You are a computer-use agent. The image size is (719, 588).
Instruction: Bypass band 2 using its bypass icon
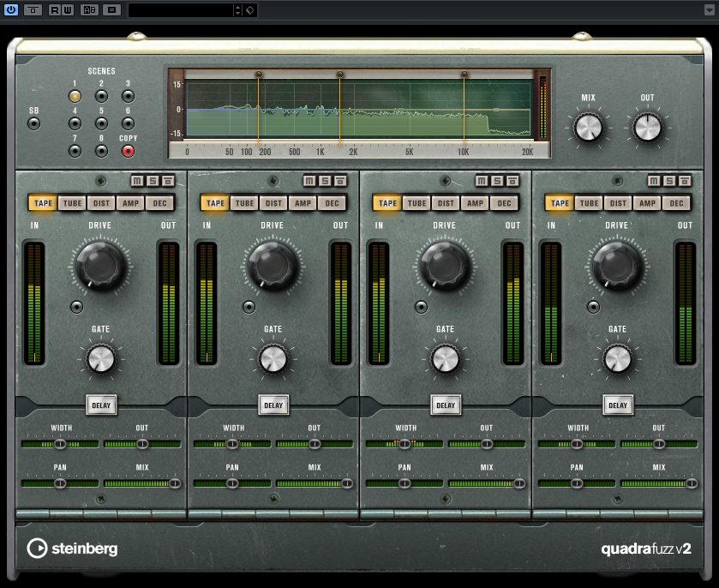(x=340, y=181)
